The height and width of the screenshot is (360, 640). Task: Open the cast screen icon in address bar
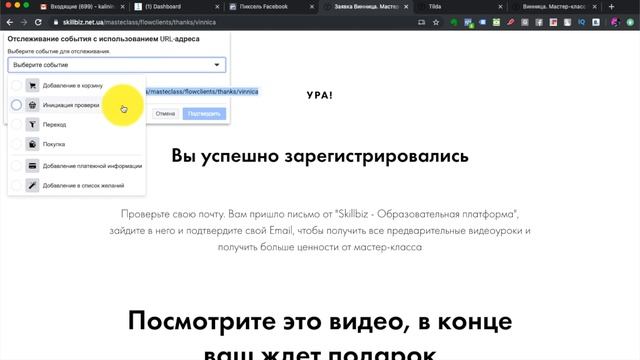422,22
